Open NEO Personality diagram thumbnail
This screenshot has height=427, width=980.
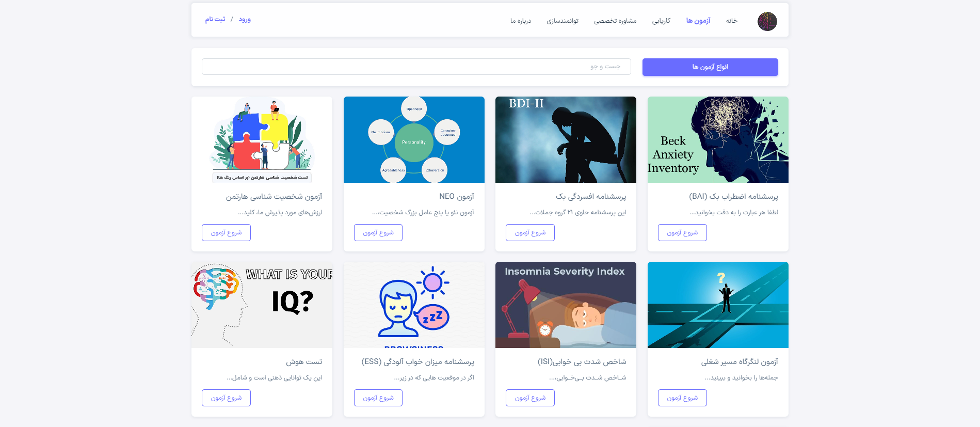click(414, 139)
